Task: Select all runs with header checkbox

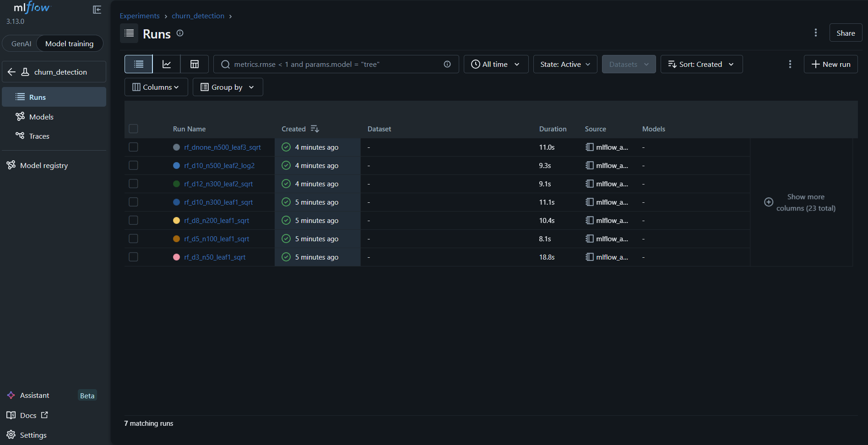Action: click(133, 129)
